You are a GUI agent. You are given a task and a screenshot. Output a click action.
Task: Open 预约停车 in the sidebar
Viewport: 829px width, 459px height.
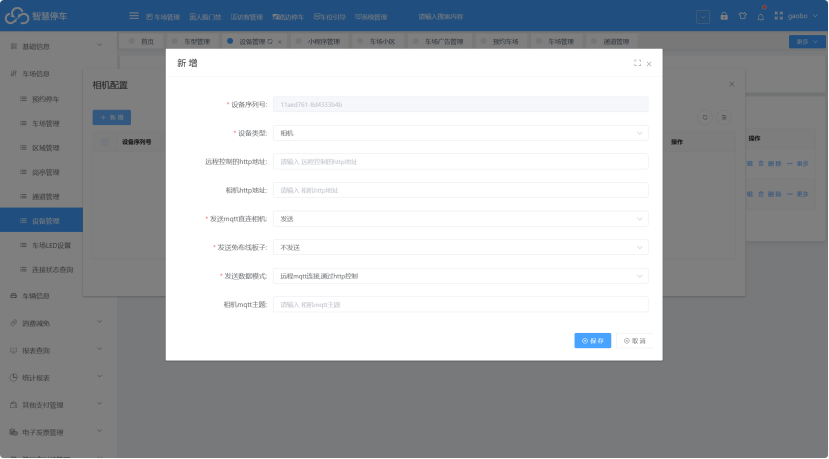coord(45,99)
